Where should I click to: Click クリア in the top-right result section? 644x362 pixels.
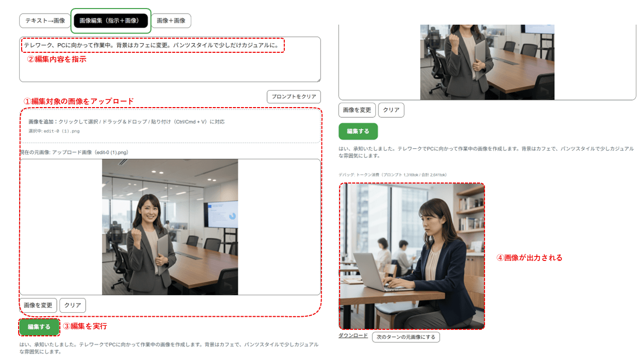point(391,110)
